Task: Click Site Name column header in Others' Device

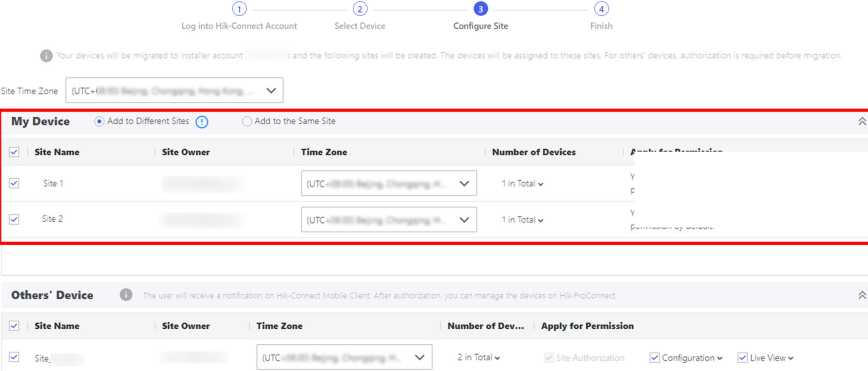Action: tap(57, 326)
